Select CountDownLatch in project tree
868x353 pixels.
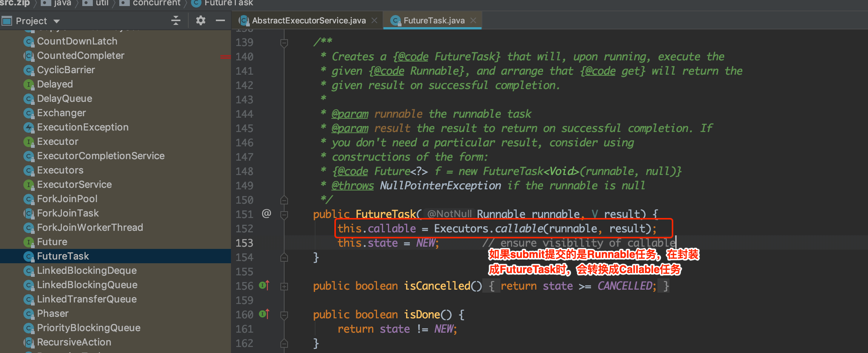[77, 41]
